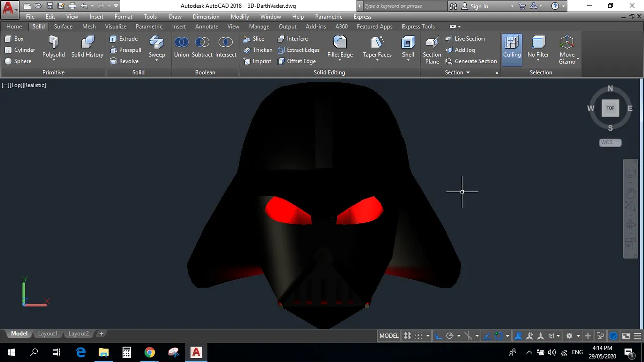This screenshot has width=644, height=362.
Task: Select the Sphere primitive tool
Action: (18, 61)
